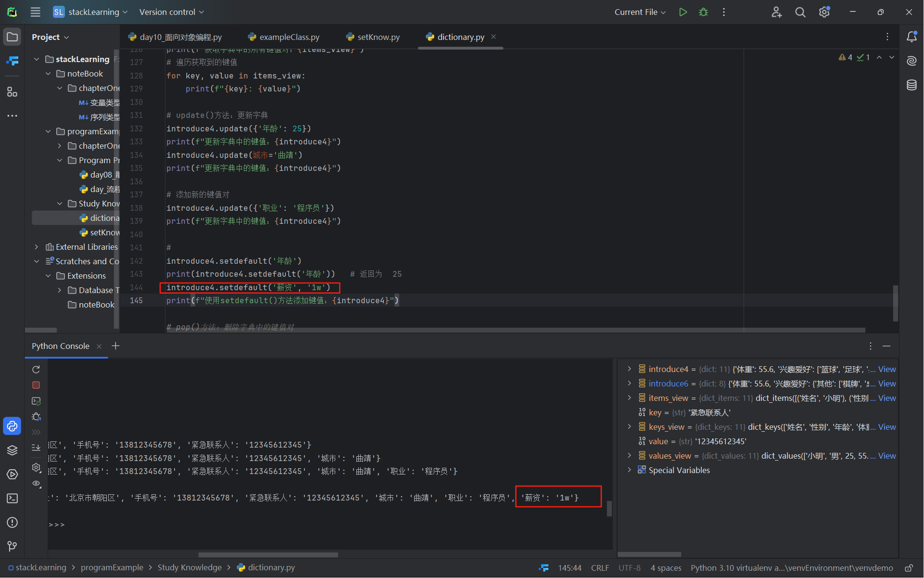Screen dimensions: 924x578
Task: Open the Python Packages tool window
Action: point(12,450)
